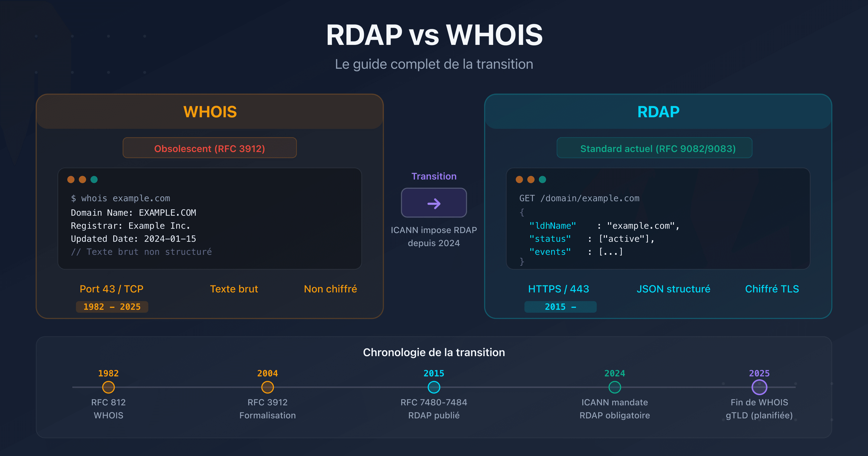Click the Obsolescent (RFC 3912) badge
Screen dimensions: 868x456
(x=210, y=148)
